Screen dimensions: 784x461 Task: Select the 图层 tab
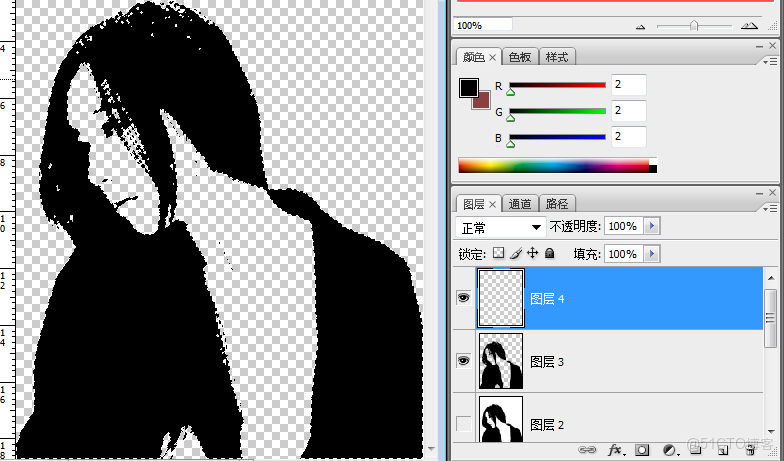473,204
